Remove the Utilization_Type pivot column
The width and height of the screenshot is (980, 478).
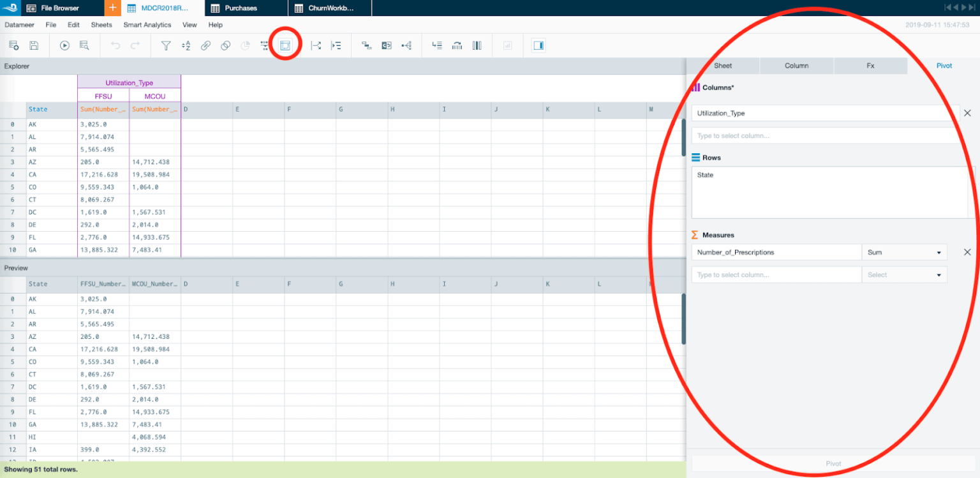click(967, 113)
